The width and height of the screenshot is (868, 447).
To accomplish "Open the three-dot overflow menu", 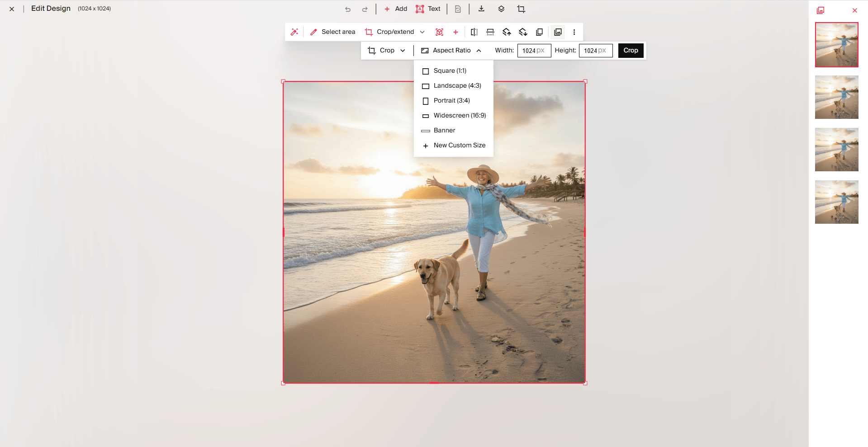I will pos(574,32).
